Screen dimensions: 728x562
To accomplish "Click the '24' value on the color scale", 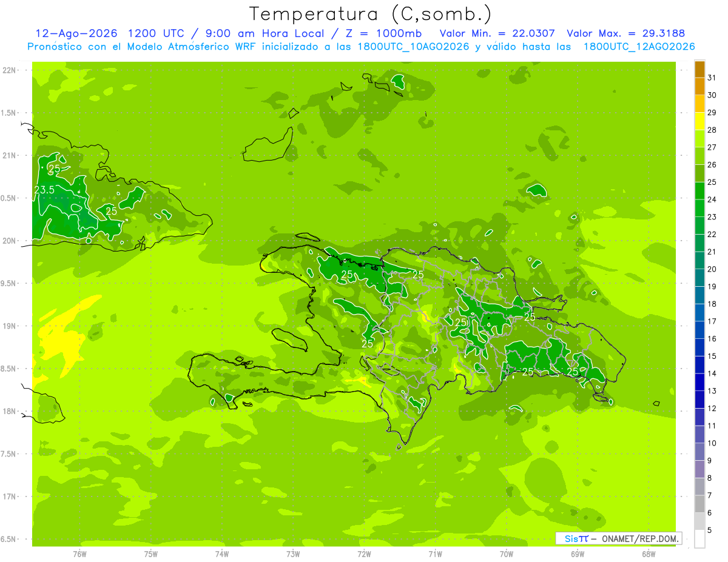I will (x=712, y=199).
